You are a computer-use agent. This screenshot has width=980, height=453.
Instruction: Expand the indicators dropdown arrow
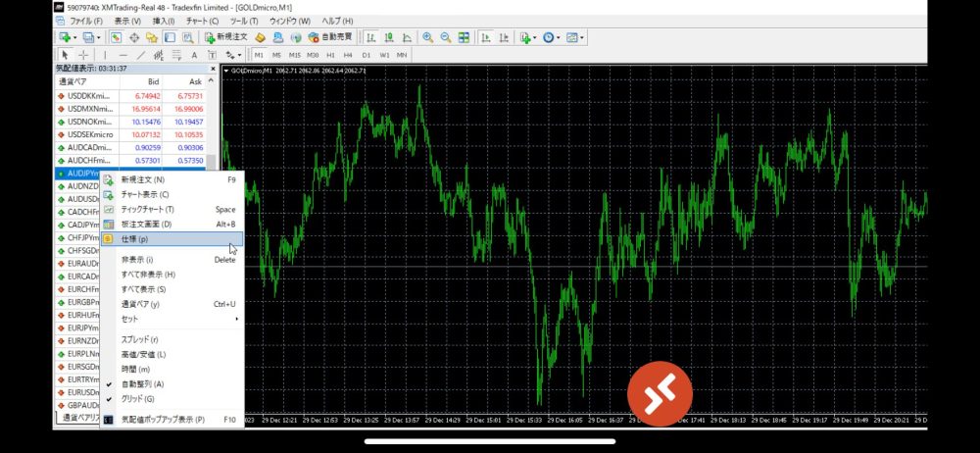[534, 37]
